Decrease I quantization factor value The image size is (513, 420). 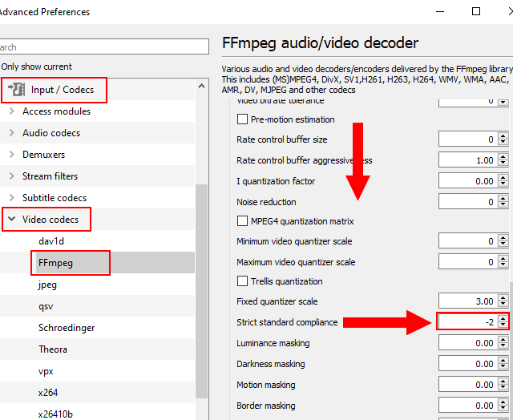[503, 184]
